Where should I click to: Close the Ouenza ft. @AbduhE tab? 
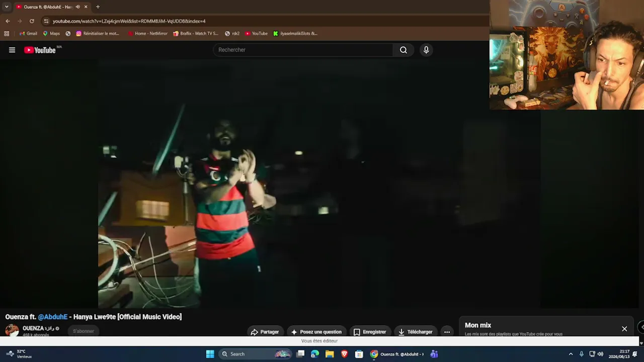(x=86, y=7)
